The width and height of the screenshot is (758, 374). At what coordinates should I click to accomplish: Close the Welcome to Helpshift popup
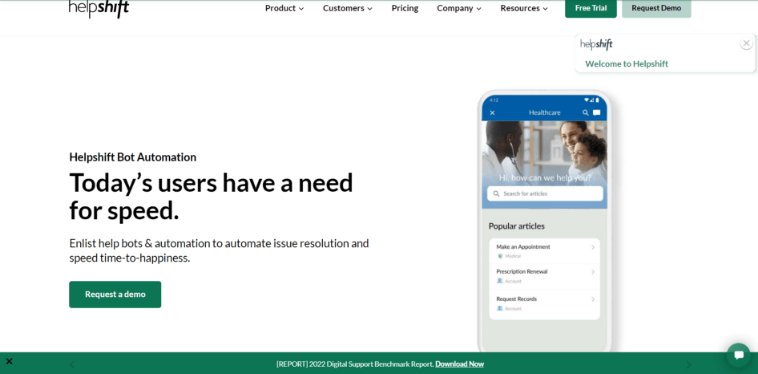(746, 43)
